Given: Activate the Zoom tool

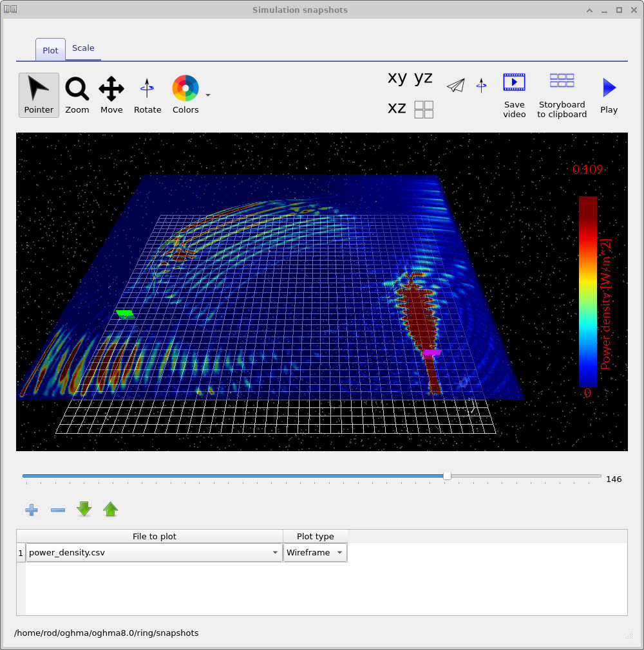Looking at the screenshot, I should click(77, 95).
